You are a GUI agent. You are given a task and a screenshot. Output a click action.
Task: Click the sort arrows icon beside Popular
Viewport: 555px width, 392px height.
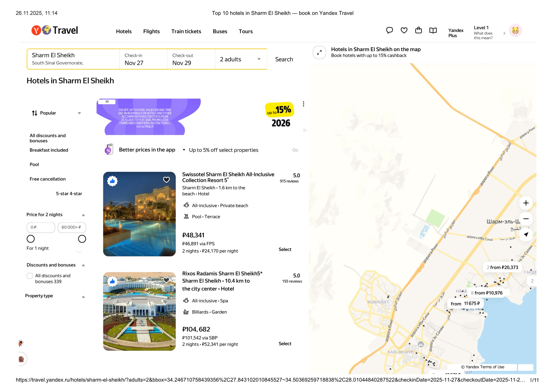35,113
